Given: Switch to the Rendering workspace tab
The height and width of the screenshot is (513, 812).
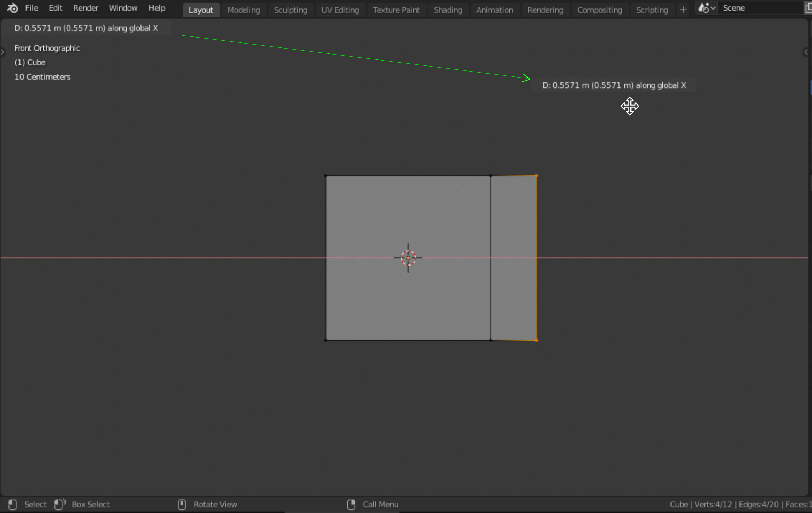Looking at the screenshot, I should click(545, 10).
